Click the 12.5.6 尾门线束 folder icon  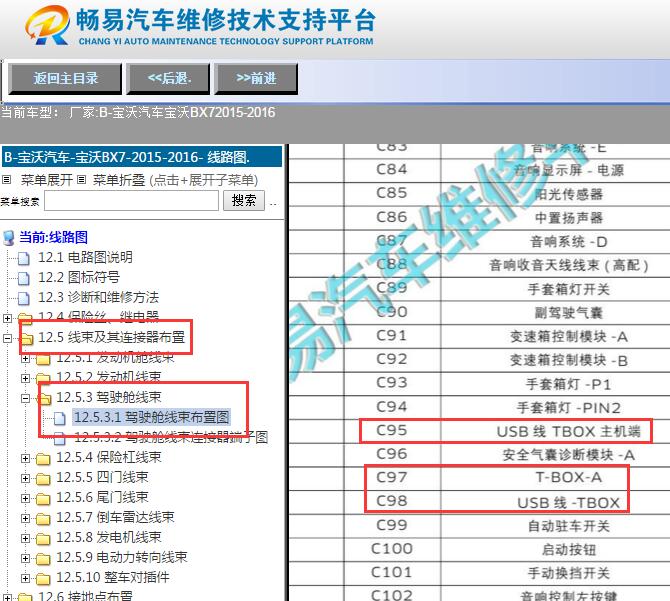(43, 498)
